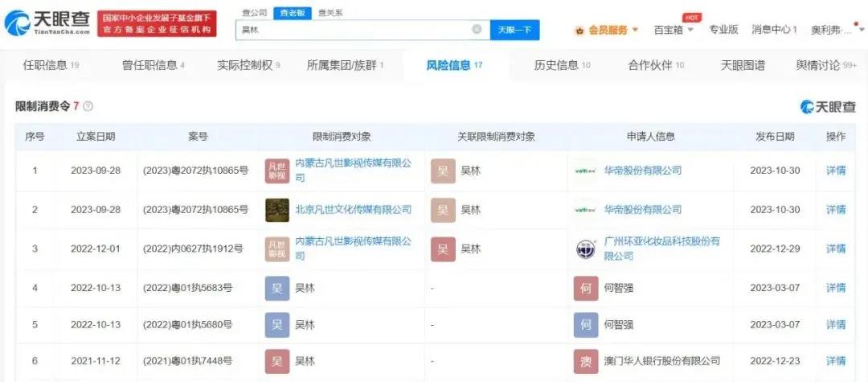Expand the 会员服务 dropdown
This screenshot has height=382, width=868.
(x=607, y=30)
